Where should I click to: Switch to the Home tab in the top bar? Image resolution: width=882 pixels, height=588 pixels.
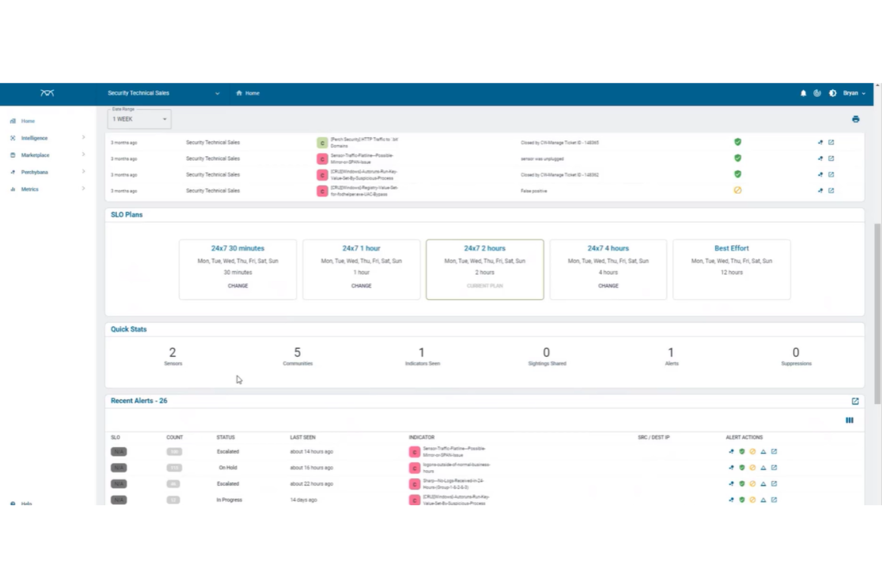coord(248,93)
